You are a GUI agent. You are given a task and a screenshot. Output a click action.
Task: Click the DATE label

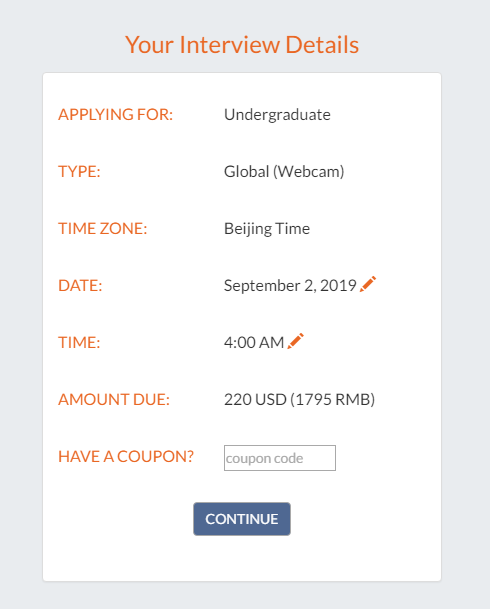80,285
